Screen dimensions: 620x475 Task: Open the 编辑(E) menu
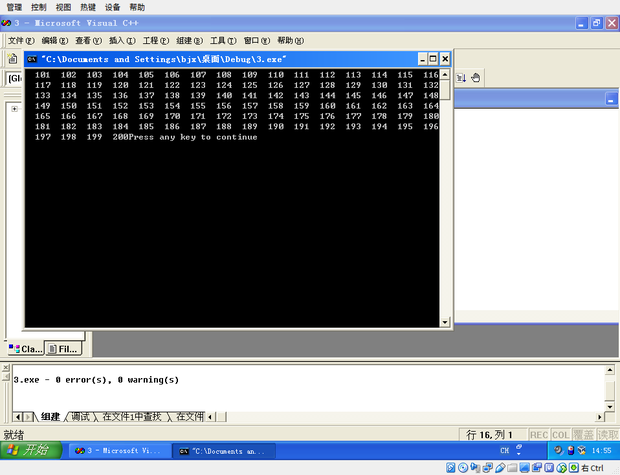click(x=55, y=40)
